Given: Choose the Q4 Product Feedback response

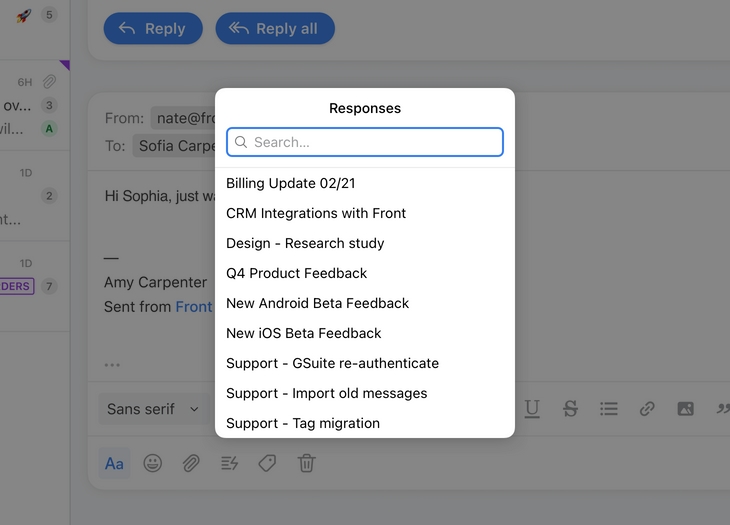Looking at the screenshot, I should [297, 273].
